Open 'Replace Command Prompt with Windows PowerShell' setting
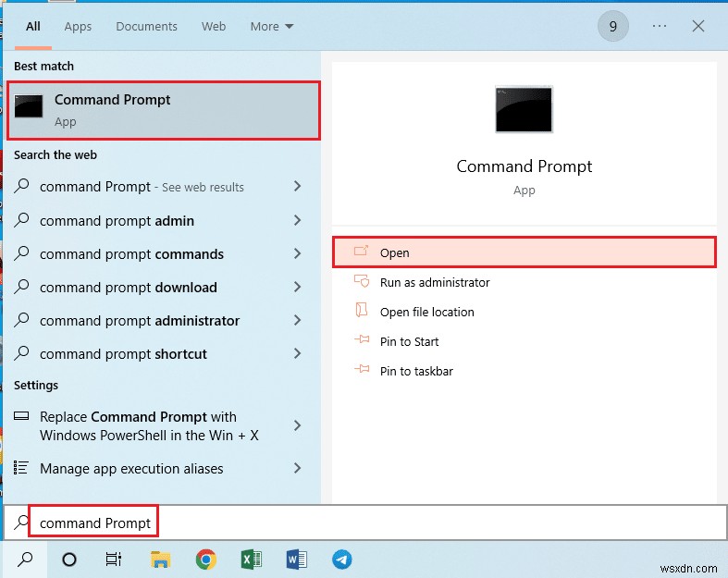The height and width of the screenshot is (578, 728). point(162,425)
